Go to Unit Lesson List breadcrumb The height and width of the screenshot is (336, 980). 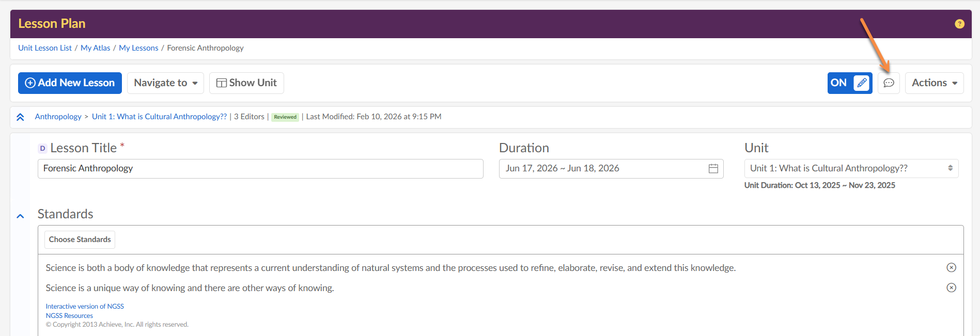click(45, 48)
